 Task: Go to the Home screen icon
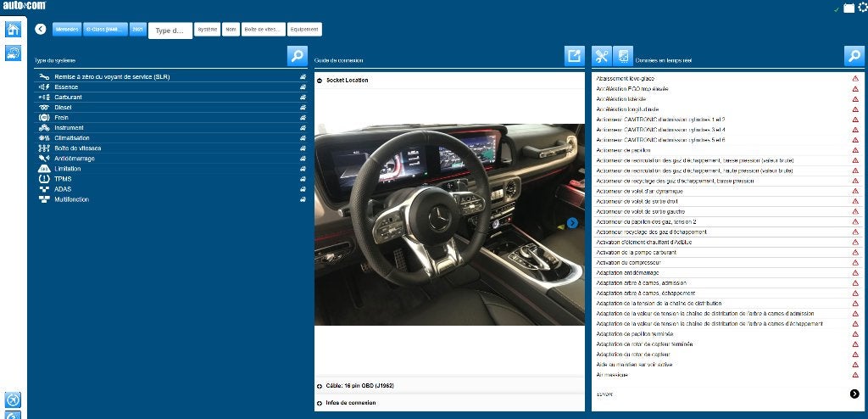[x=13, y=29]
